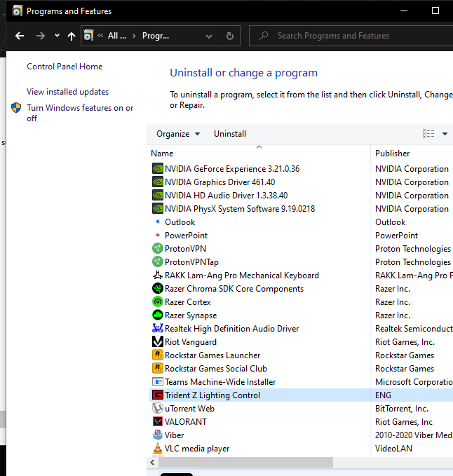Click the uTorrent Web icon
This screenshot has height=476, width=453.
(x=158, y=408)
